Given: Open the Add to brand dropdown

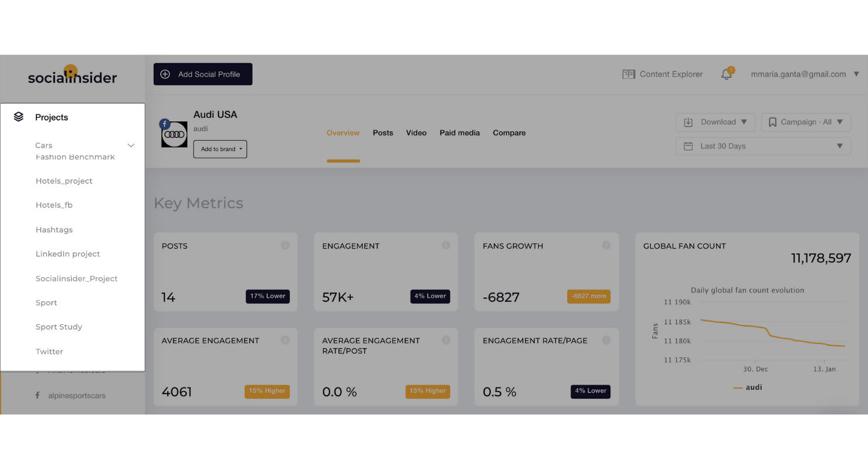Looking at the screenshot, I should 220,149.
